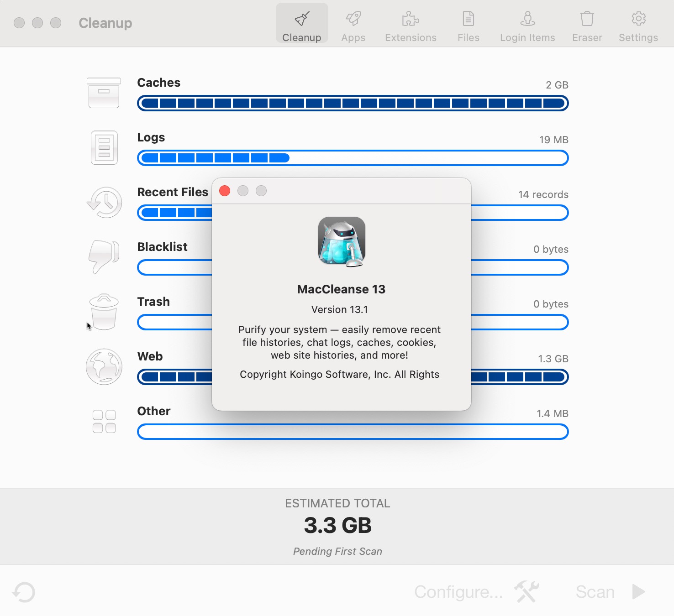This screenshot has width=674, height=616.
Task: Click the Cleanup window title text
Action: tap(105, 23)
